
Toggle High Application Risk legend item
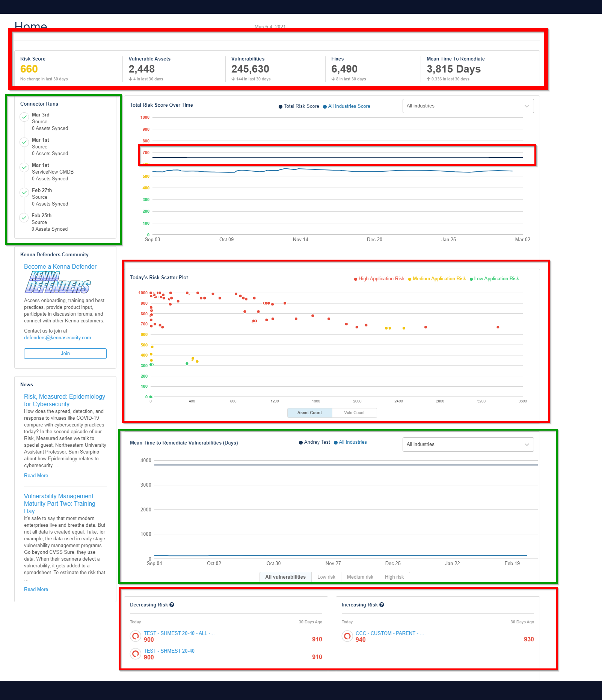pos(379,279)
